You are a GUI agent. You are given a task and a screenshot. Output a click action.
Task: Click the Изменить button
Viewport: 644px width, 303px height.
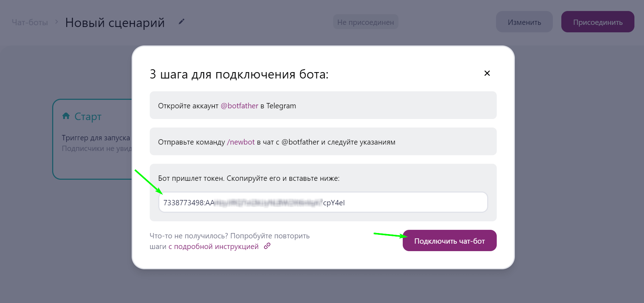[x=524, y=22]
